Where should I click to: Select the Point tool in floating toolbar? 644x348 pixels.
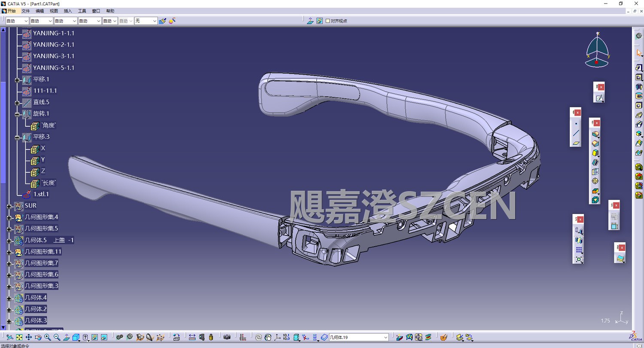pos(576,123)
